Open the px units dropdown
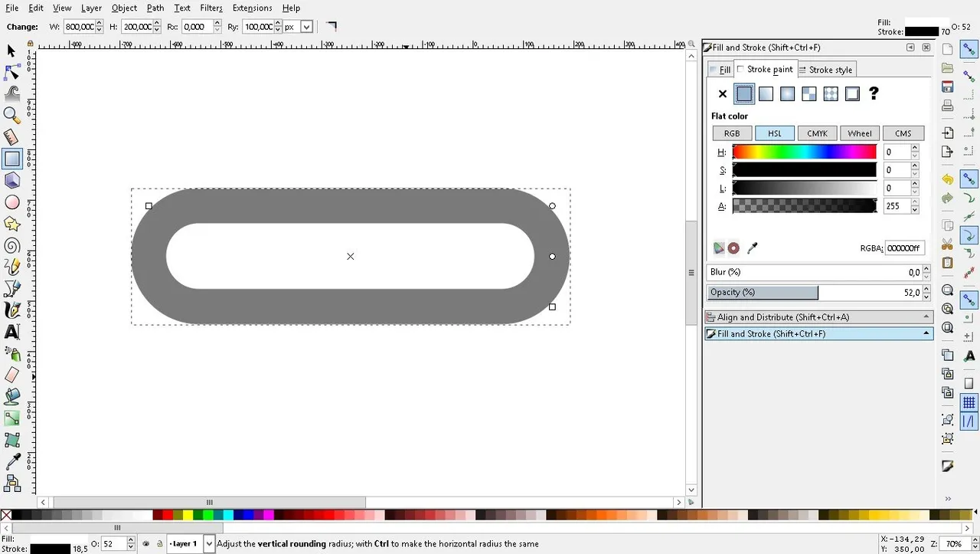980x554 pixels. pyautogui.click(x=306, y=27)
